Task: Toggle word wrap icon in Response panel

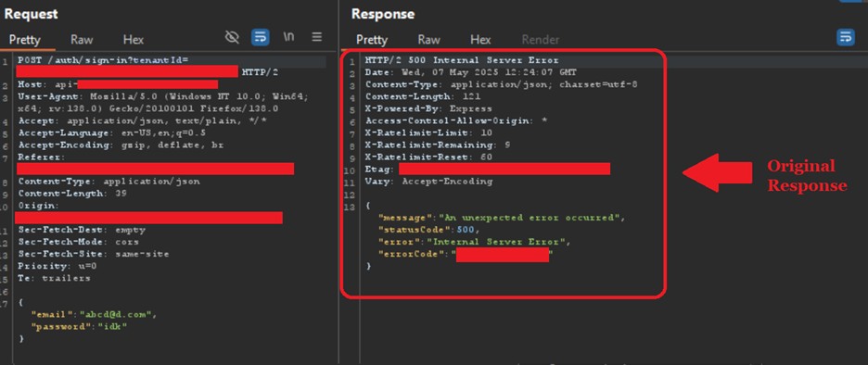Action: pyautogui.click(x=846, y=38)
